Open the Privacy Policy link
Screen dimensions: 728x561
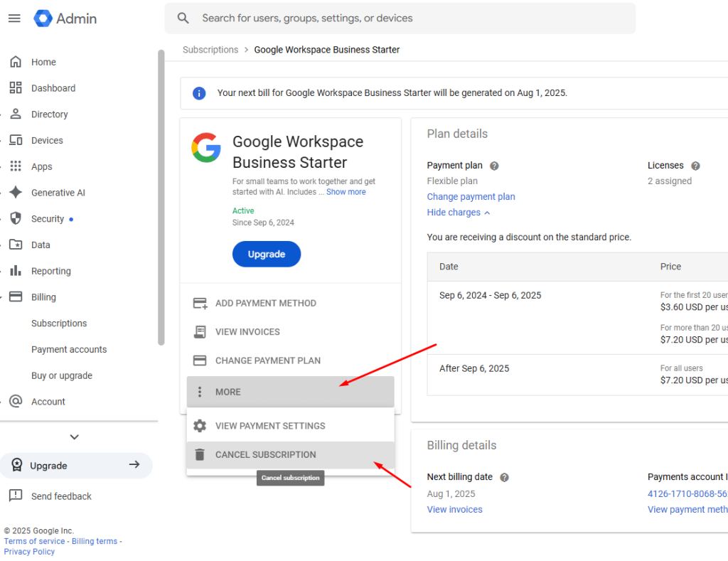[x=29, y=551]
